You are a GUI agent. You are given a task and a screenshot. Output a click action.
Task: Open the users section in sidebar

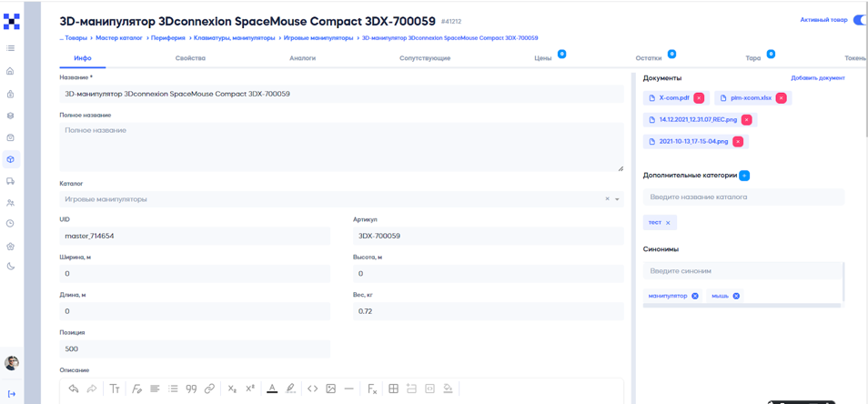[10, 203]
